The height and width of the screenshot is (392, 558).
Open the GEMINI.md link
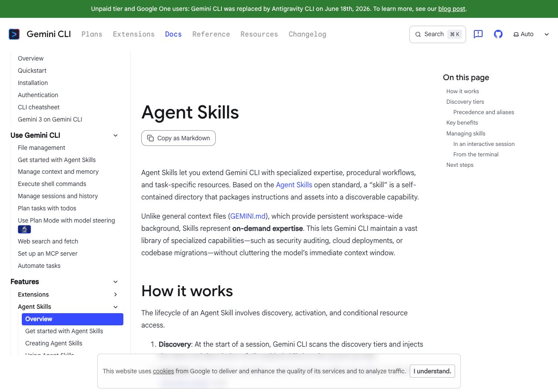[x=248, y=216]
